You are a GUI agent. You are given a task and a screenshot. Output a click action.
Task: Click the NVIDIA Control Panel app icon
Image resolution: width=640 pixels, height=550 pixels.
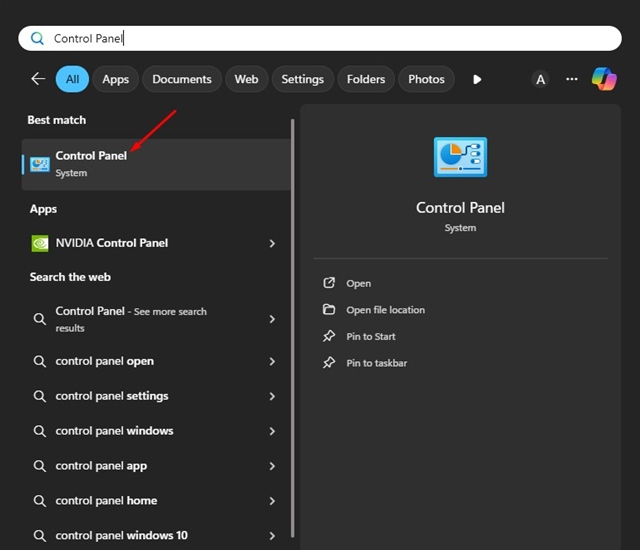coord(40,243)
